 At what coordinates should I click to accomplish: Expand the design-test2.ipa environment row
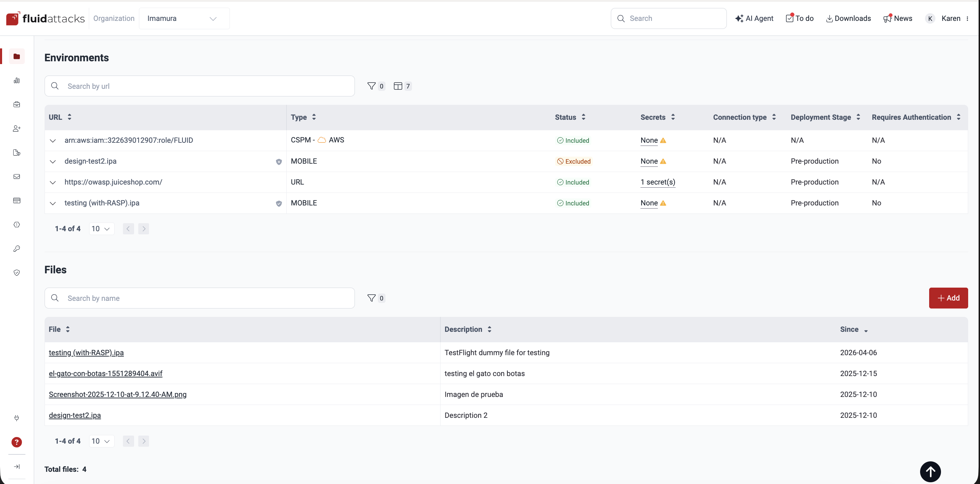(53, 161)
